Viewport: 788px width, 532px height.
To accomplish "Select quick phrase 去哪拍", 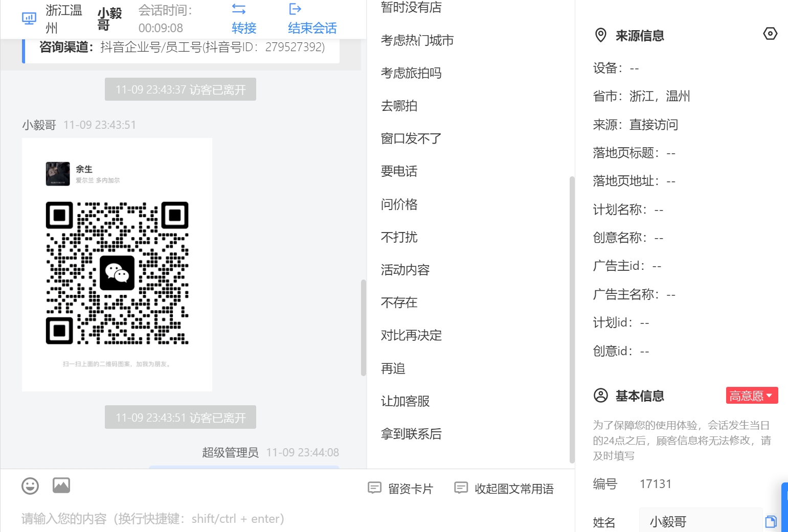I will point(399,106).
